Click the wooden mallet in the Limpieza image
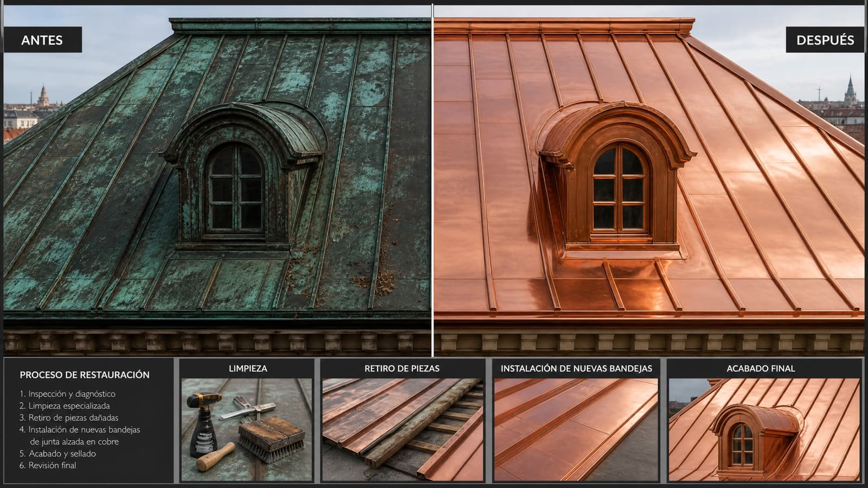The width and height of the screenshot is (868, 488). click(x=216, y=457)
